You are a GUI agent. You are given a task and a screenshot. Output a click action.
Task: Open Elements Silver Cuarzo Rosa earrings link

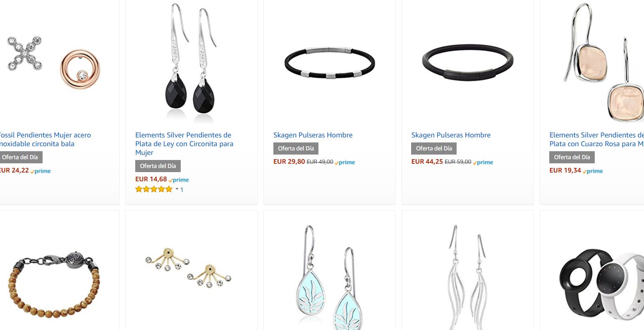(596, 140)
